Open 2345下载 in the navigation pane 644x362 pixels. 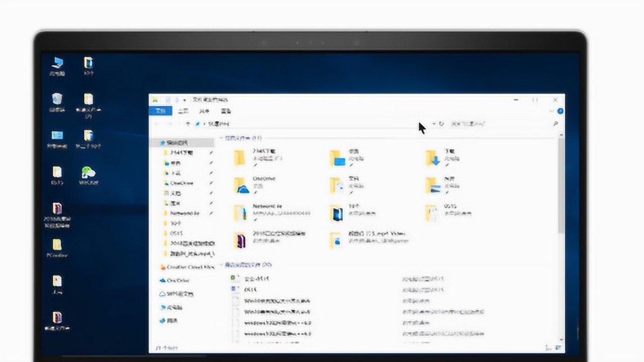pyautogui.click(x=181, y=152)
